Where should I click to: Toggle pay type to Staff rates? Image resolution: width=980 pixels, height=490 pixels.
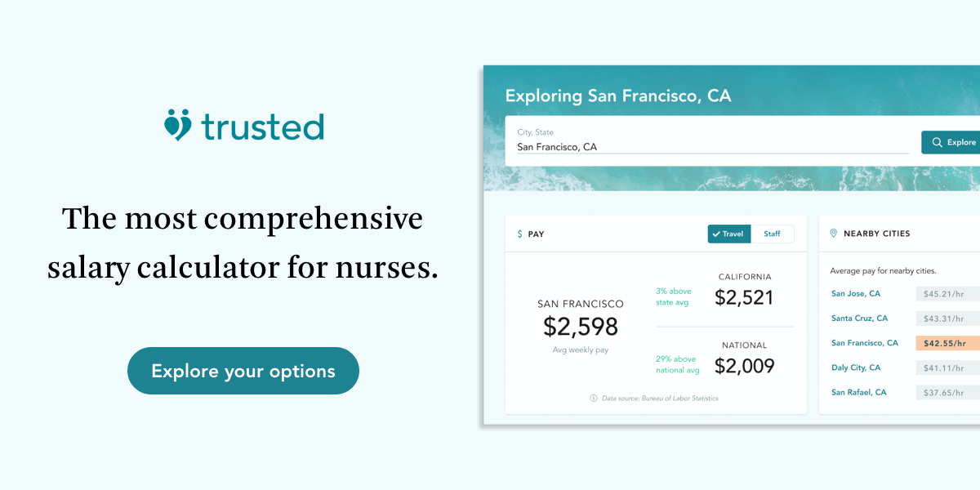(x=773, y=234)
